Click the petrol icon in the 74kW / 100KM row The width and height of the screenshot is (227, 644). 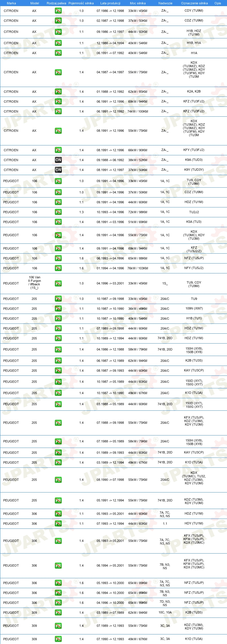[x=58, y=111]
